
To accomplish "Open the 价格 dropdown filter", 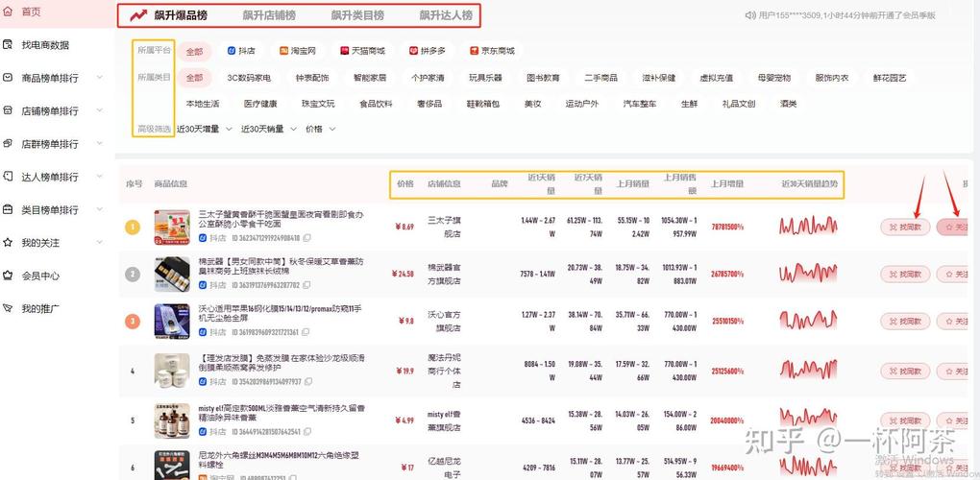I will coord(321,130).
